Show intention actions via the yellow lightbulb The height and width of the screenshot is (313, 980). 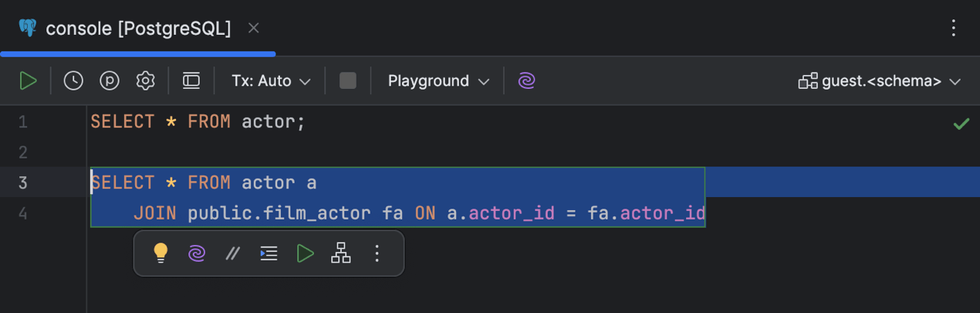(161, 253)
